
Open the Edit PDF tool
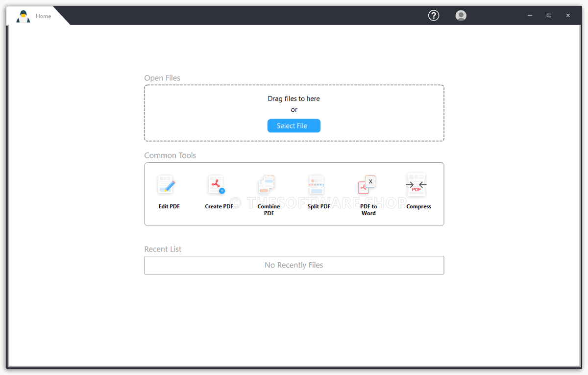[x=169, y=192]
